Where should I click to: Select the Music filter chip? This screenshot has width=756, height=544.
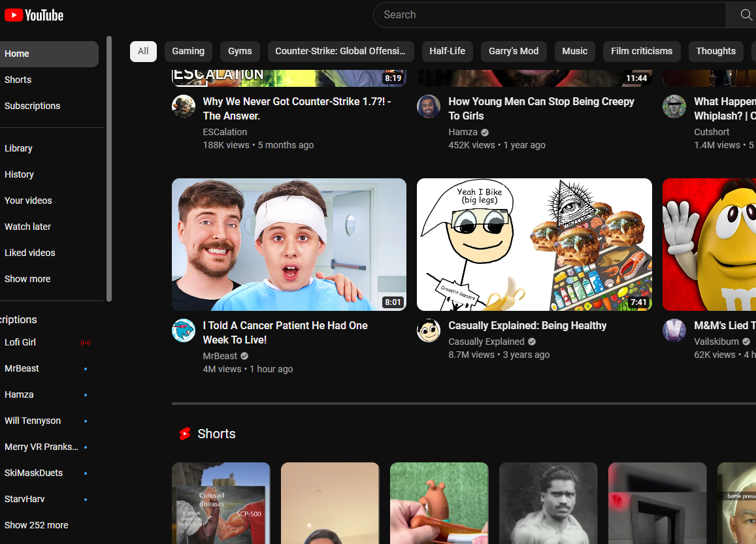(574, 51)
